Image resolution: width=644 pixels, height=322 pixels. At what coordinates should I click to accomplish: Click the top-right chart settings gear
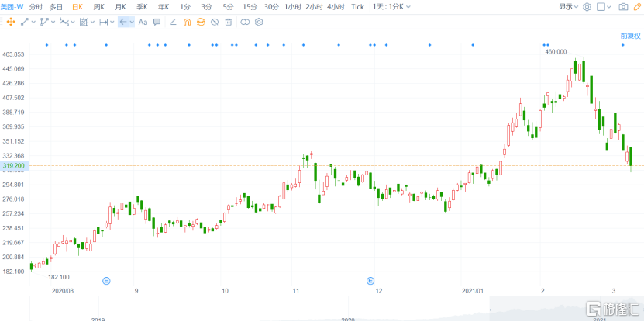pos(587,7)
